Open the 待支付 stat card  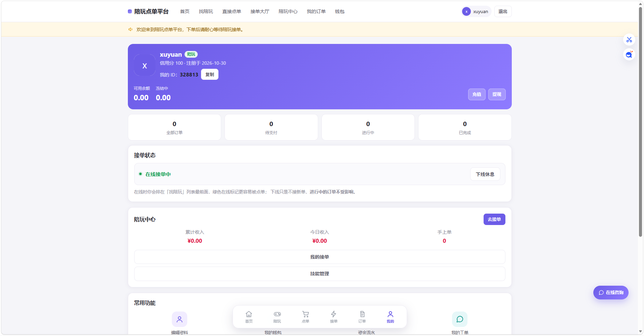[x=271, y=127]
